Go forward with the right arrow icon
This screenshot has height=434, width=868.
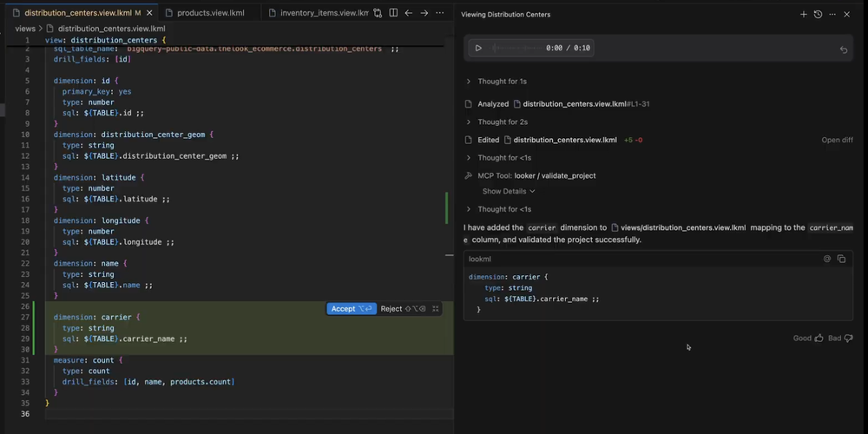tap(424, 13)
